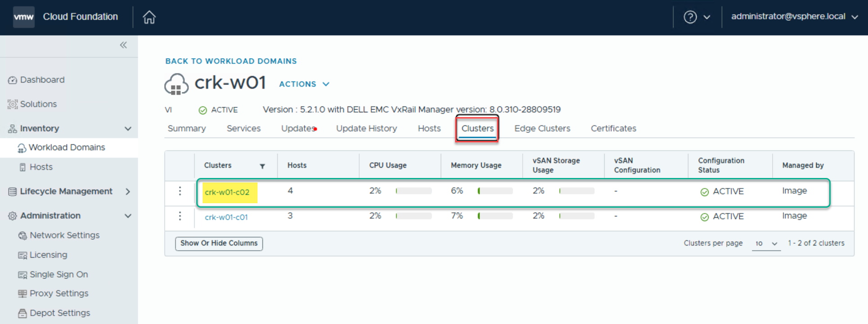Open administrator@vsphere.local user menu
Screen dimensions: 868x324
(x=794, y=17)
